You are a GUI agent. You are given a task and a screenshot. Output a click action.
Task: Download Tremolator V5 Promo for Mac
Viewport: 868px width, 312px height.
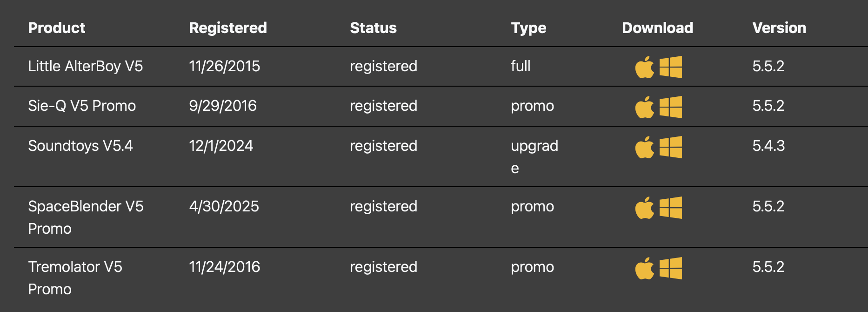[644, 268]
